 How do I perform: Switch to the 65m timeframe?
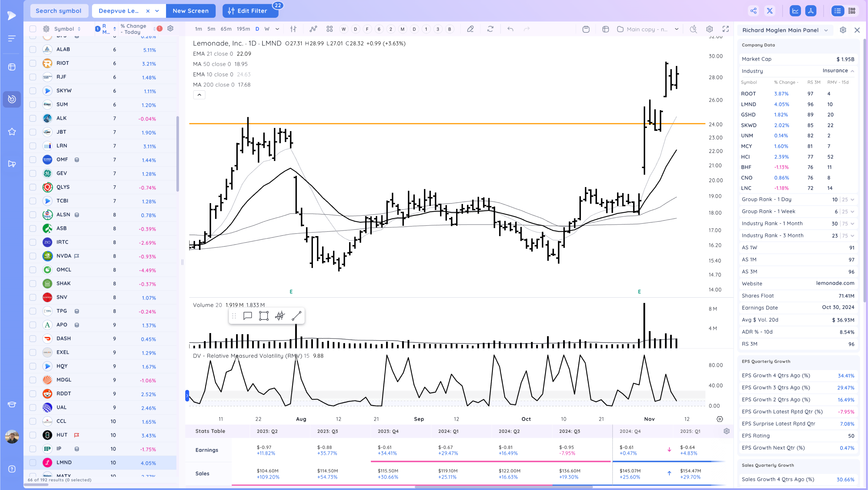[226, 29]
